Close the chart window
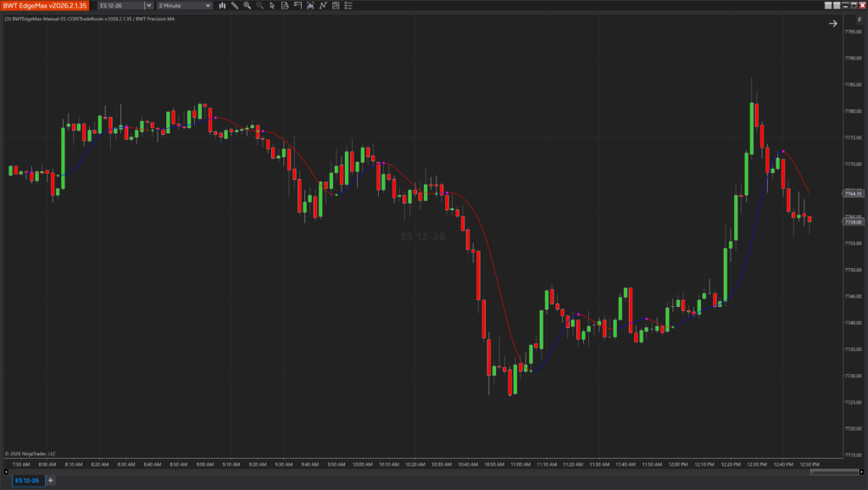This screenshot has height=490, width=868. click(x=862, y=6)
